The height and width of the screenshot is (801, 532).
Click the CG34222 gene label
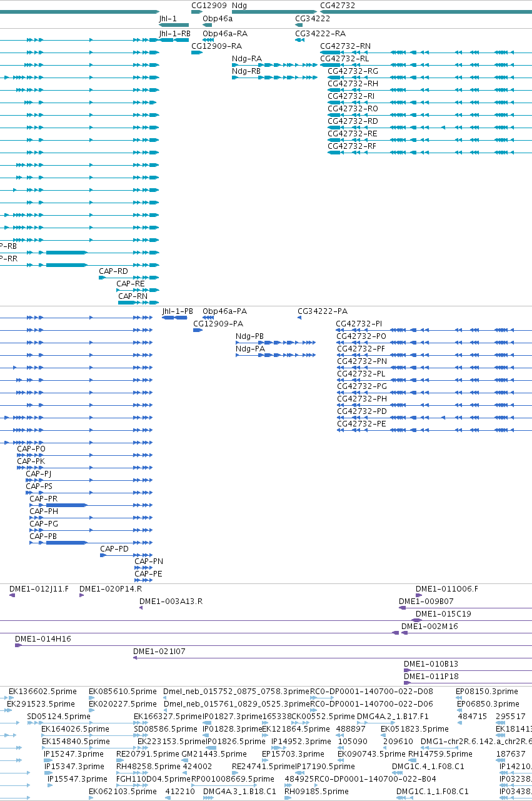(313, 19)
